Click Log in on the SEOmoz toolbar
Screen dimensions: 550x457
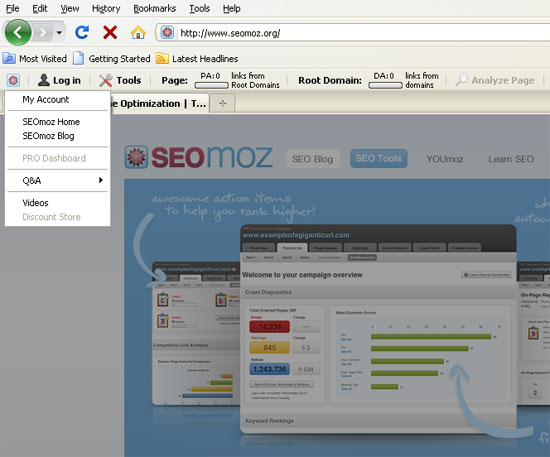[59, 80]
